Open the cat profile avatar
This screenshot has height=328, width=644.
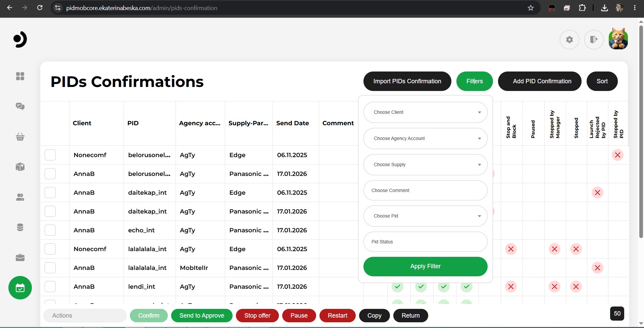(x=618, y=39)
